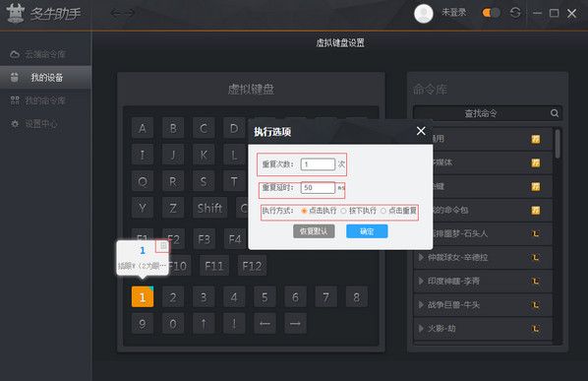The height and width of the screenshot is (381, 588).
Task: Click the F3 key on virtual keyboard
Action: [204, 239]
